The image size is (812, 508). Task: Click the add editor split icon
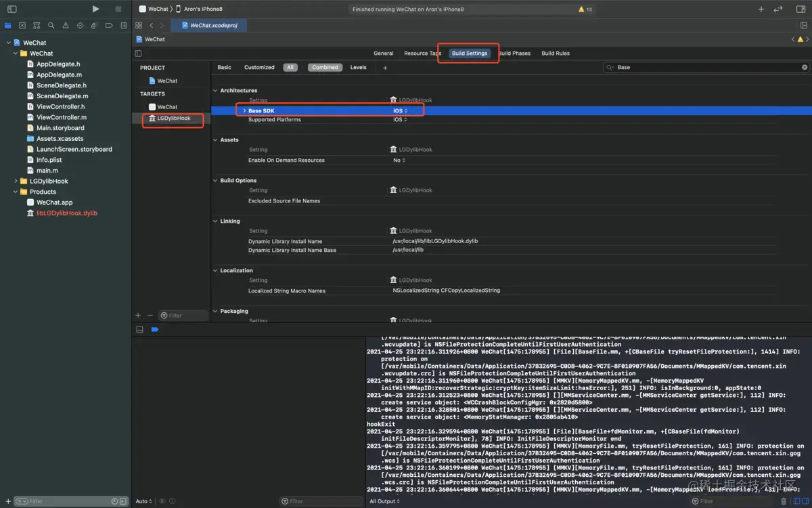[803, 25]
